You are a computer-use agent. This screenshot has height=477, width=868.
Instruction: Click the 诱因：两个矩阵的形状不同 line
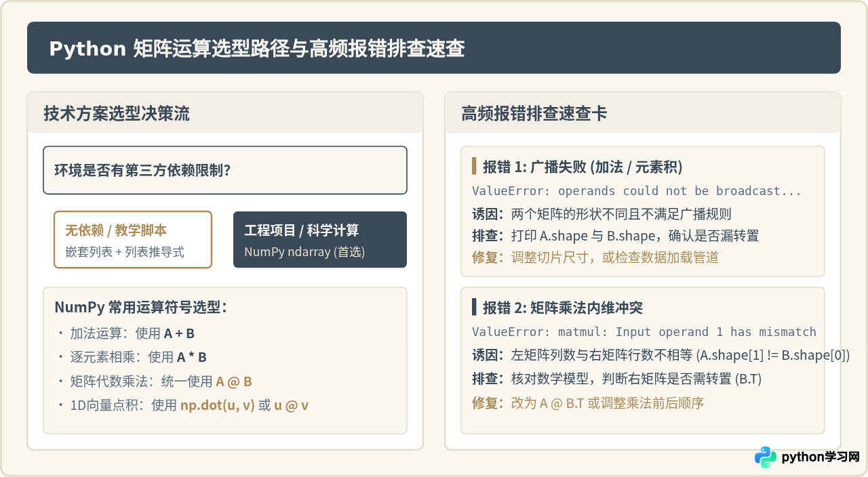tap(601, 214)
